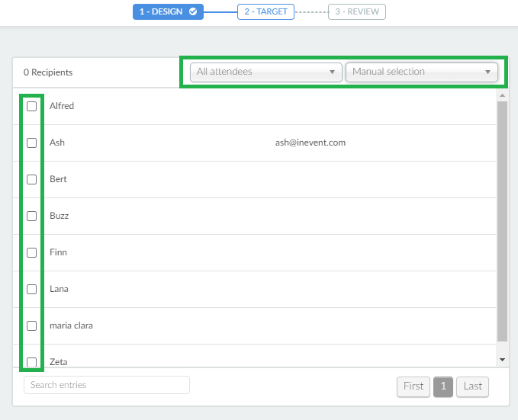Go to the 1 - DESIGN step

pos(168,12)
